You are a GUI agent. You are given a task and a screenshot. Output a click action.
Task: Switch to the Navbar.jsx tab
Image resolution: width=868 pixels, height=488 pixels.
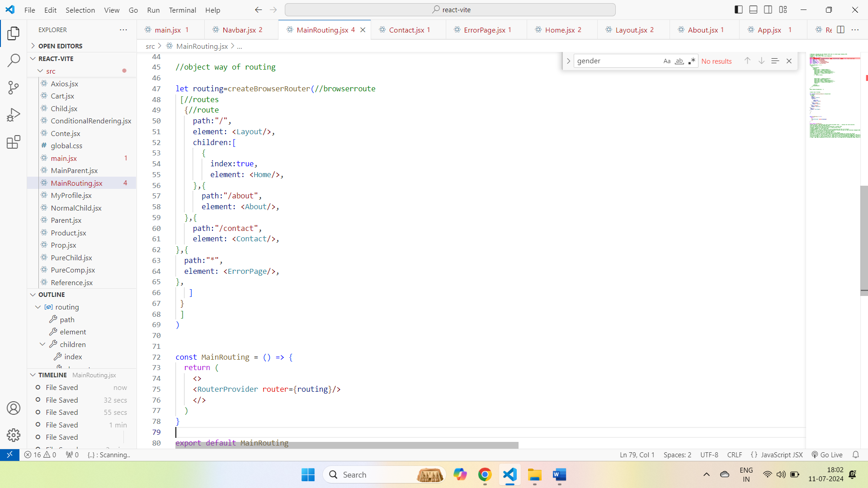[239, 30]
